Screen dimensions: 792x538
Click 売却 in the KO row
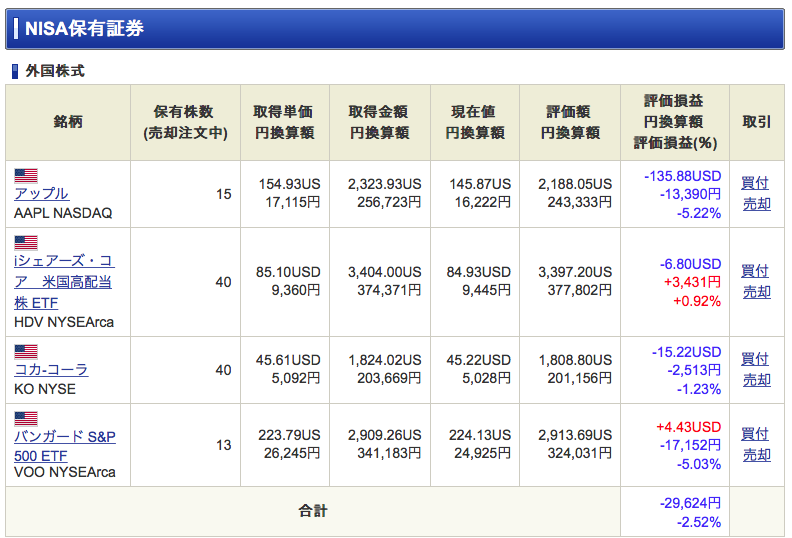[x=756, y=379]
